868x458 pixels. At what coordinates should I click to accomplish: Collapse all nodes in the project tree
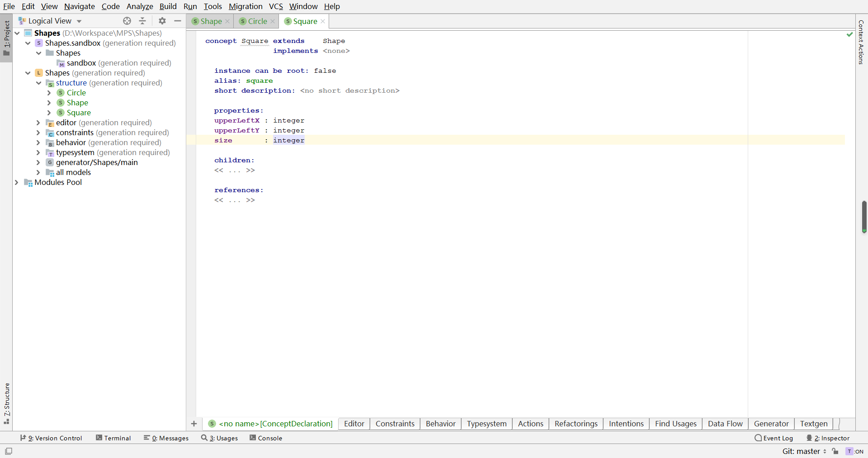pos(142,21)
